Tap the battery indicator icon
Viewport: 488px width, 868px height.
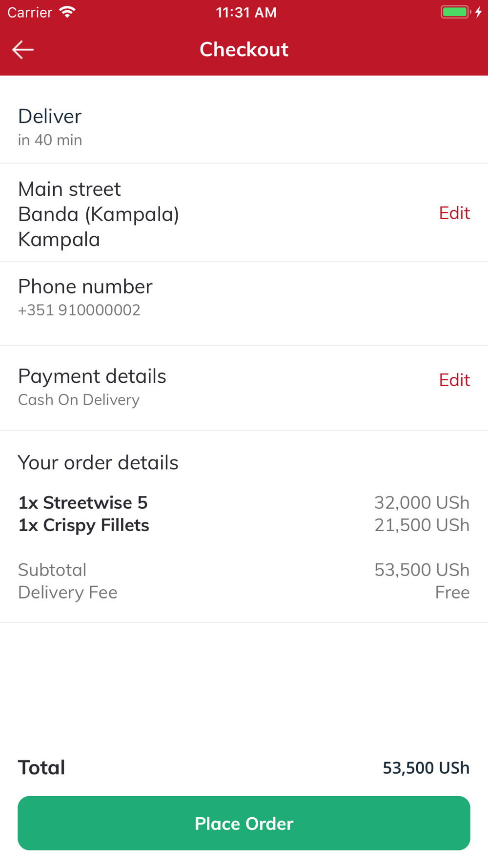pos(456,12)
